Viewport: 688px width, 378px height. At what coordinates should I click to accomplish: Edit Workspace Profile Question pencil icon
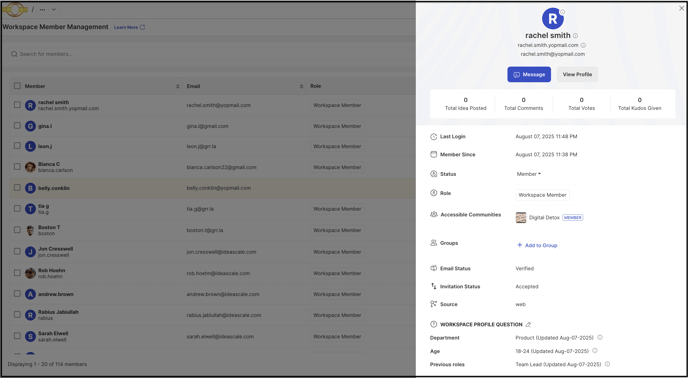pos(528,325)
